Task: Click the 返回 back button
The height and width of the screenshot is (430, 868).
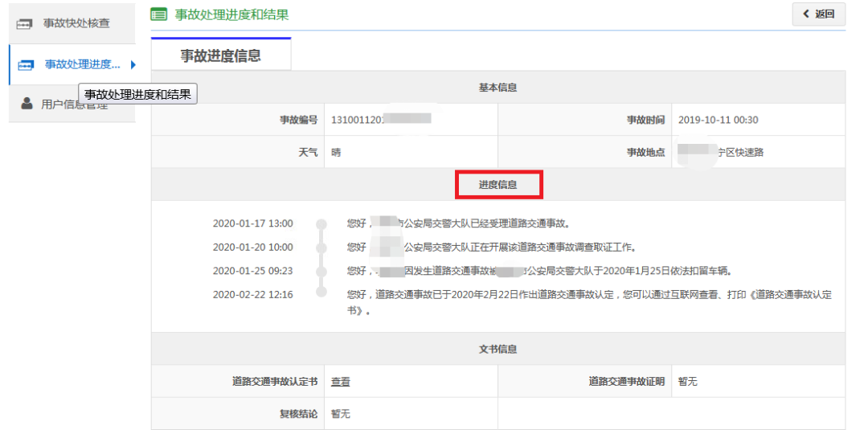Action: (819, 14)
